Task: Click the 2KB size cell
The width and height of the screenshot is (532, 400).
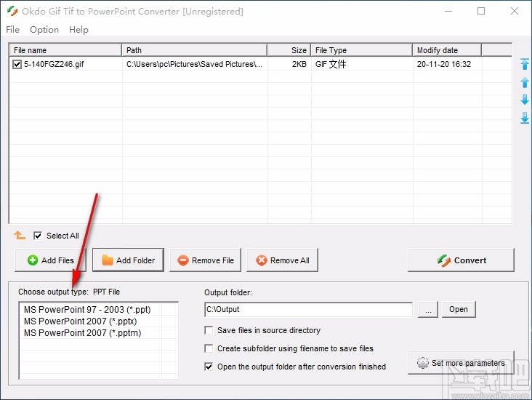Action: (x=299, y=64)
